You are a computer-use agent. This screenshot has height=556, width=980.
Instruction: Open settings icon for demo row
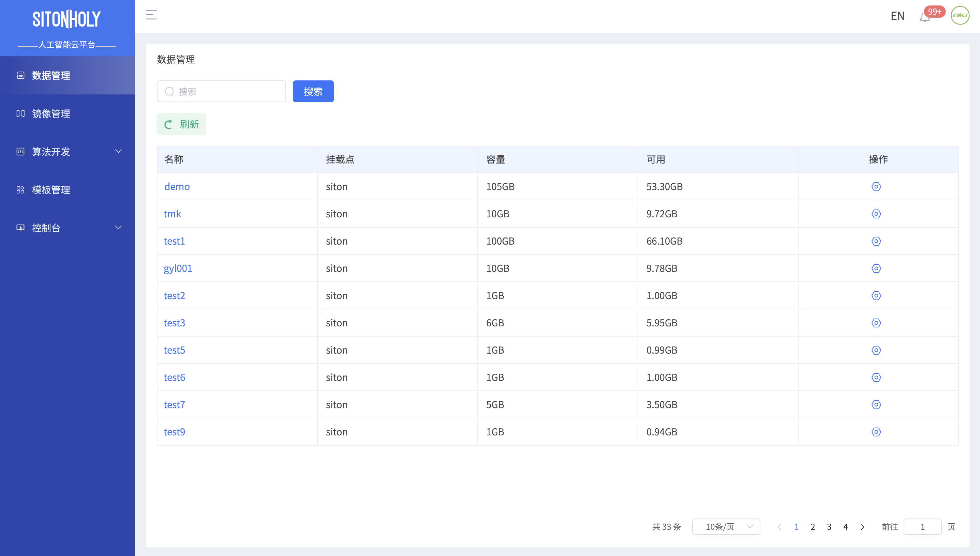[876, 186]
